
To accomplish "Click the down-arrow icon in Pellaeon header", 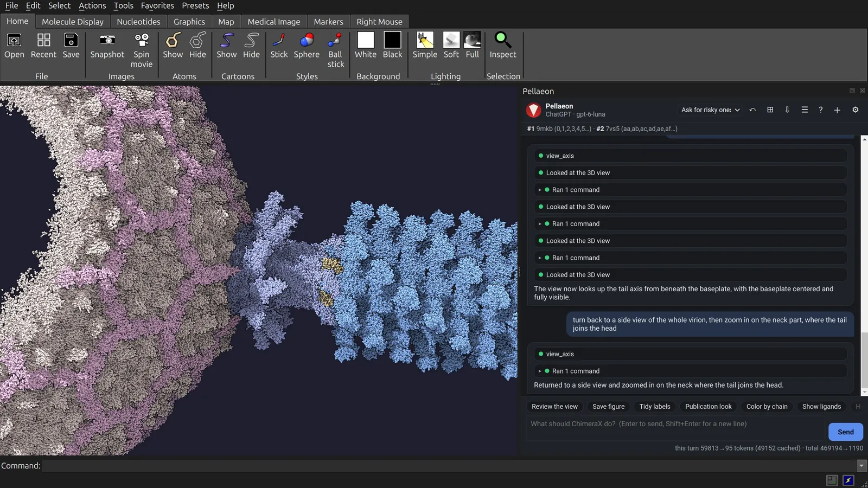I will tap(787, 110).
